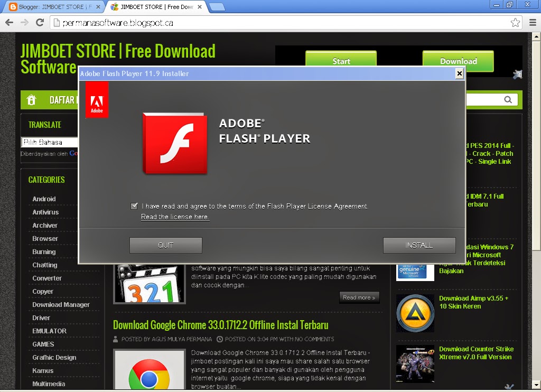Viewport: 541px width, 392px height.
Task: Click the green Start button
Action: [341, 59]
